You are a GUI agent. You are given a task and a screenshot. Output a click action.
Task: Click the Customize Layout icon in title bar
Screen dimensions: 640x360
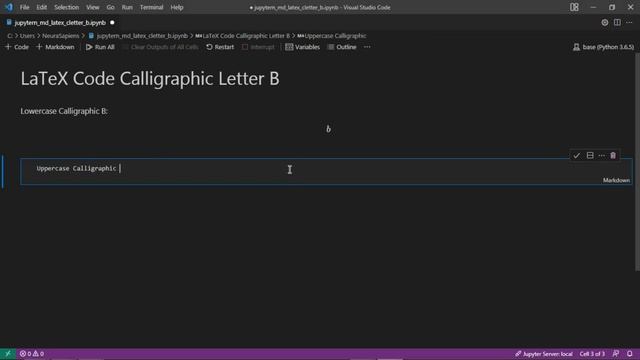(574, 7)
